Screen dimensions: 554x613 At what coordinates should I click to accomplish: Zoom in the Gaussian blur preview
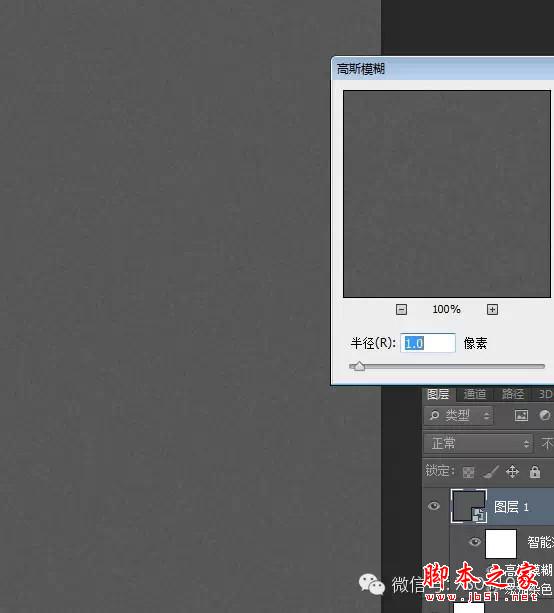492,310
